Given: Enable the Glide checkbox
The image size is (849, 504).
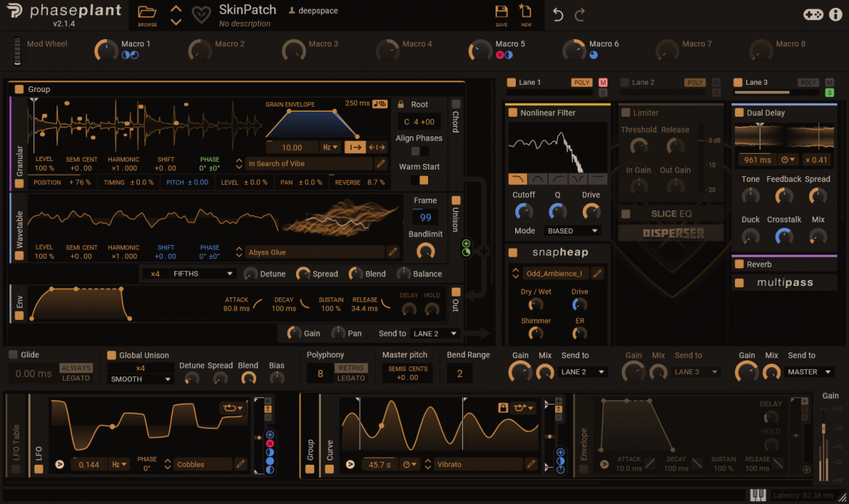Looking at the screenshot, I should coord(13,355).
